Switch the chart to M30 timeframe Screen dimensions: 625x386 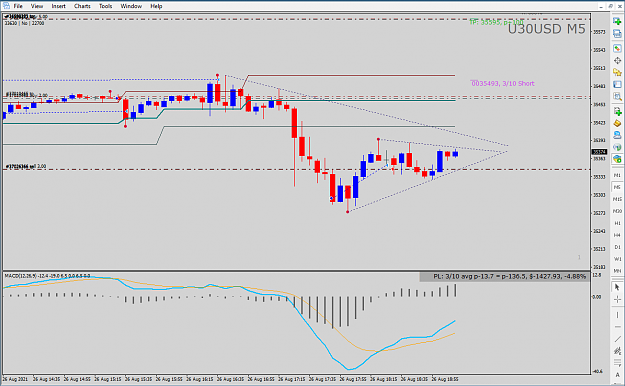(x=617, y=211)
